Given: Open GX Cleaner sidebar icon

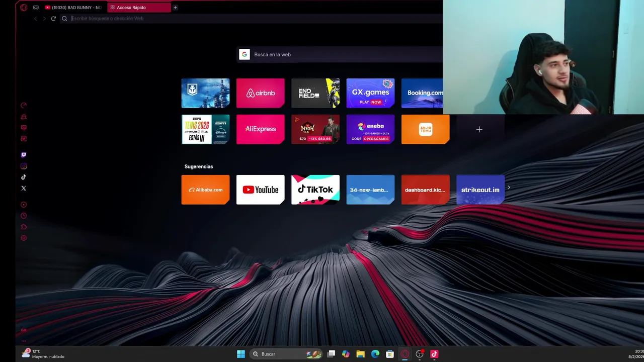Looking at the screenshot, I should point(24,117).
